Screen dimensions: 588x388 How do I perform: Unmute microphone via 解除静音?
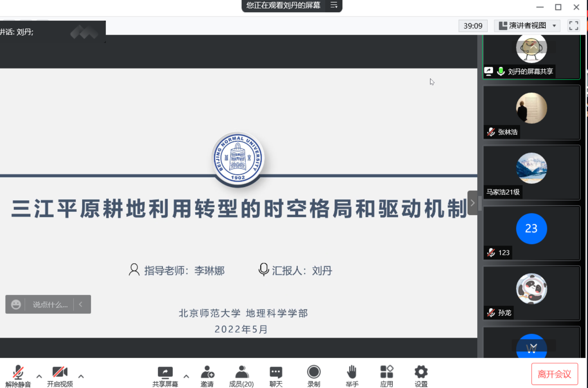[18, 373]
